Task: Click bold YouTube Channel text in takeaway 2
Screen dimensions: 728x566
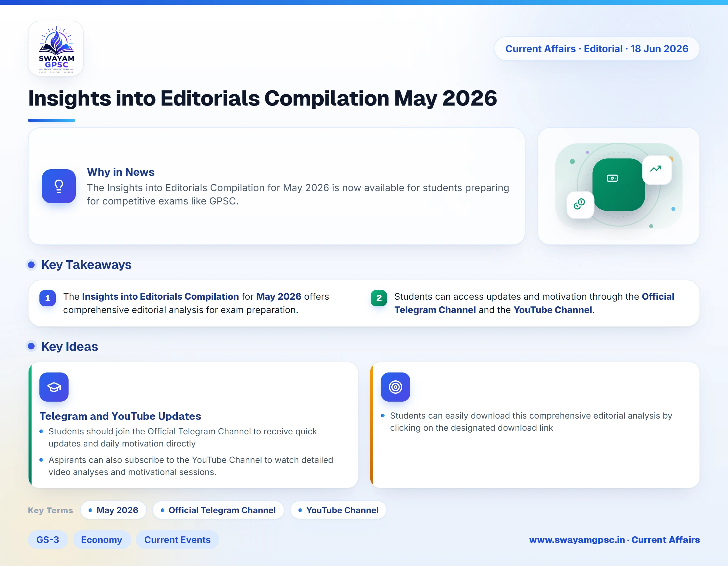Action: pyautogui.click(x=553, y=310)
